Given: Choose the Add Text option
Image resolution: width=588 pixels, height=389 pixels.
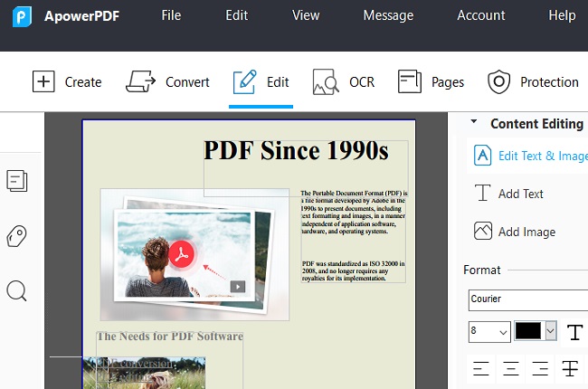Looking at the screenshot, I should (x=520, y=194).
